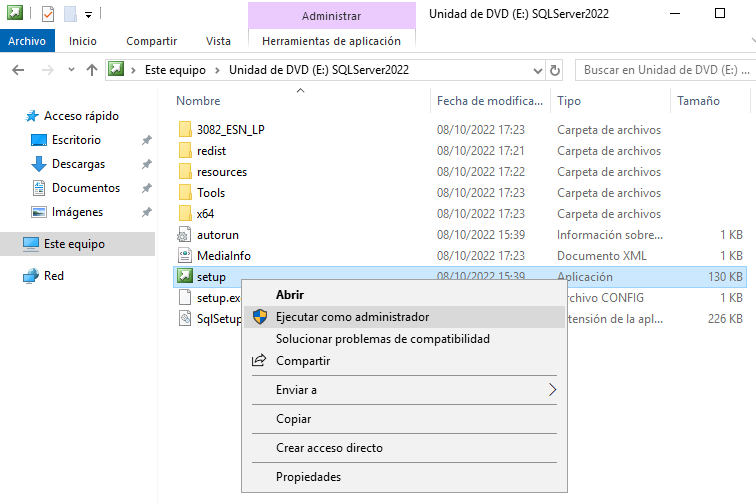Choose Abrir from the context menu
This screenshot has height=504, width=756.
404,295
